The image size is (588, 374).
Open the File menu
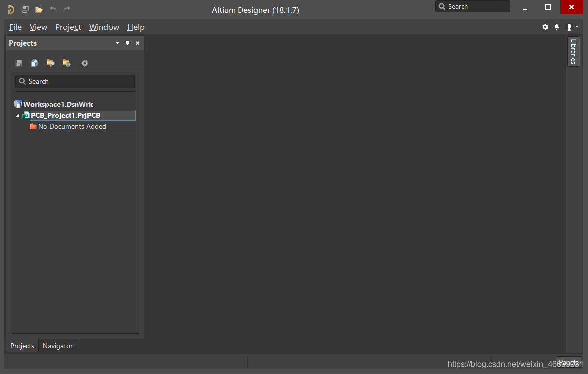coord(16,27)
